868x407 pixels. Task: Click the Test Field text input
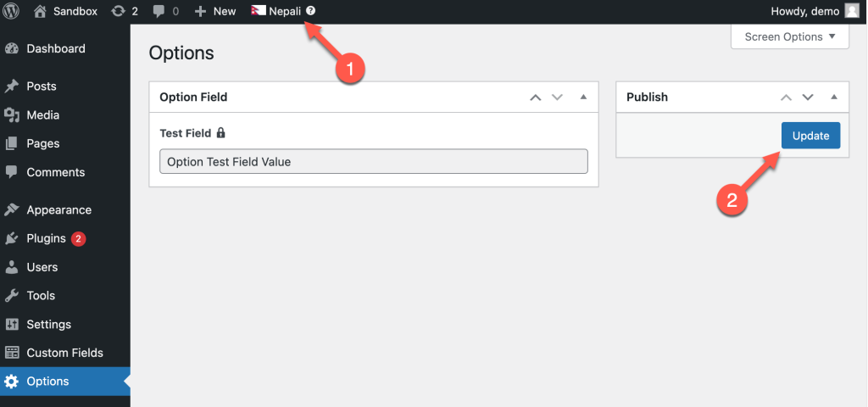point(374,162)
